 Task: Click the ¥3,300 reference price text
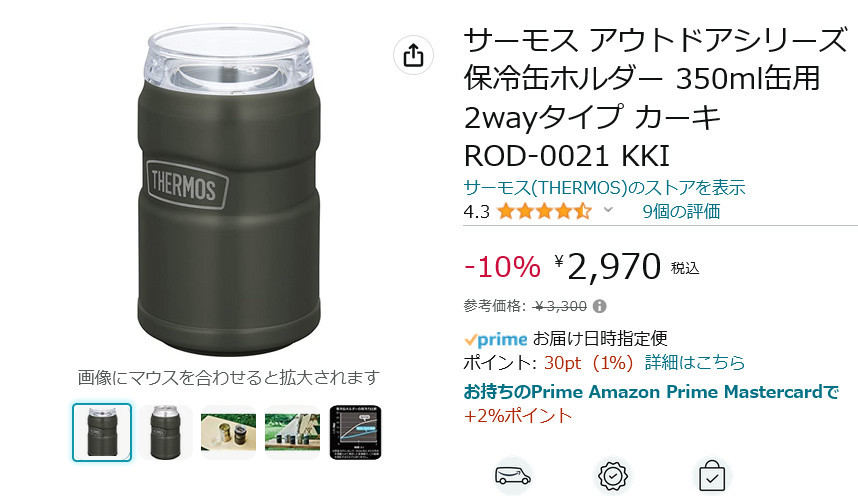click(560, 306)
